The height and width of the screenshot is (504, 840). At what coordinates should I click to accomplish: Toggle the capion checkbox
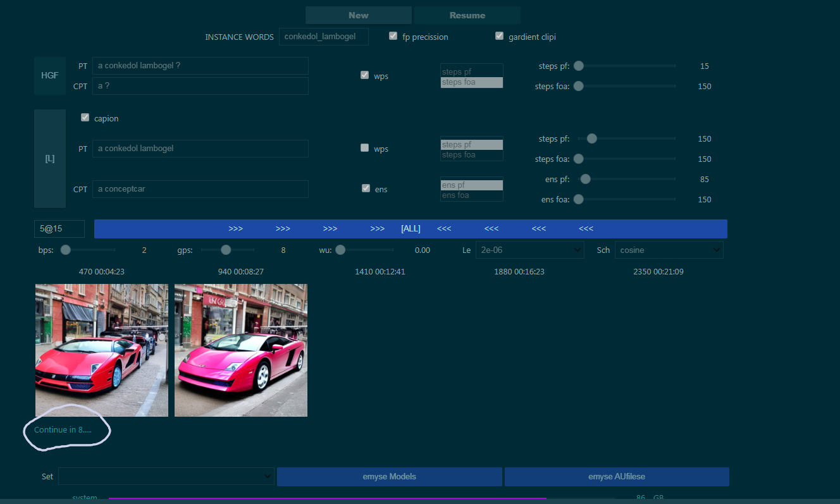click(x=85, y=118)
